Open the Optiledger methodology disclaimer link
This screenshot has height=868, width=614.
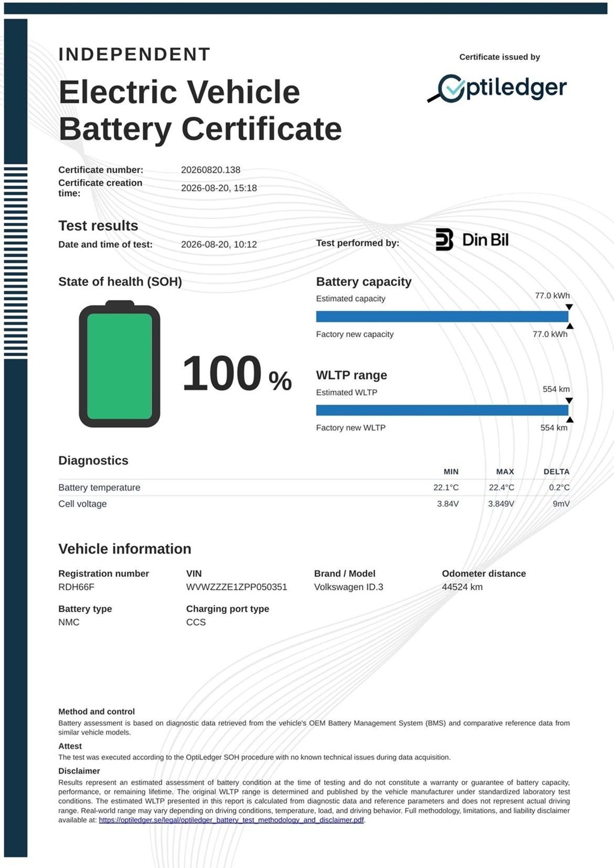[231, 820]
